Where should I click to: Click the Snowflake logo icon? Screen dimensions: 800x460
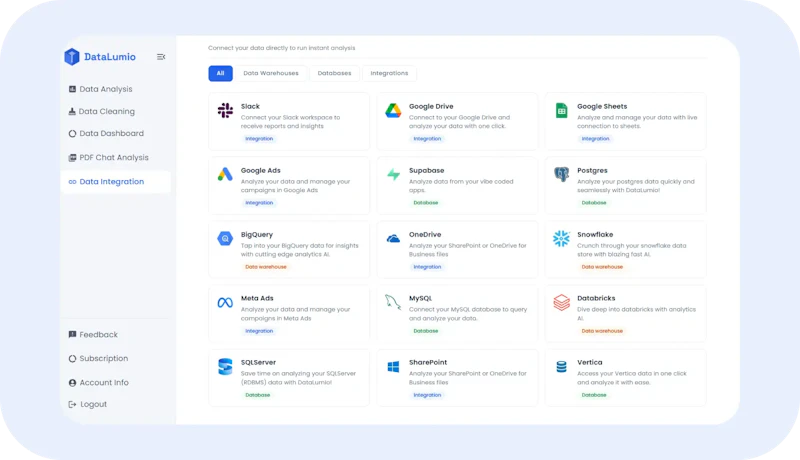click(561, 238)
